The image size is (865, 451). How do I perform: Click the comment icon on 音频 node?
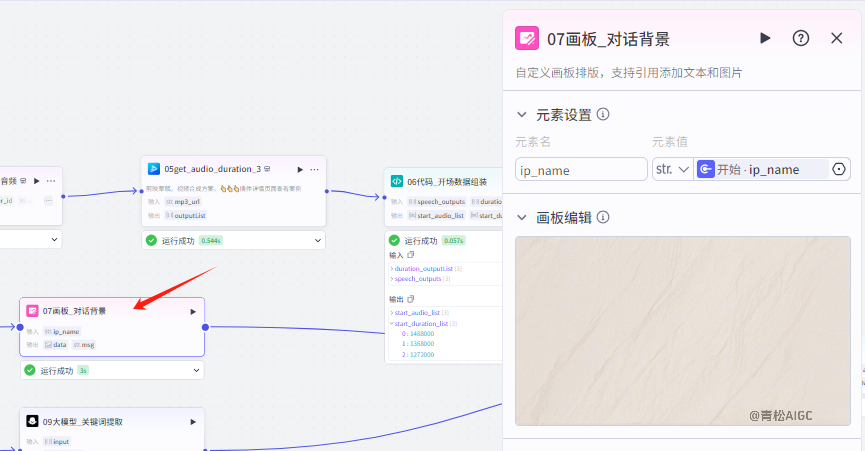23,181
